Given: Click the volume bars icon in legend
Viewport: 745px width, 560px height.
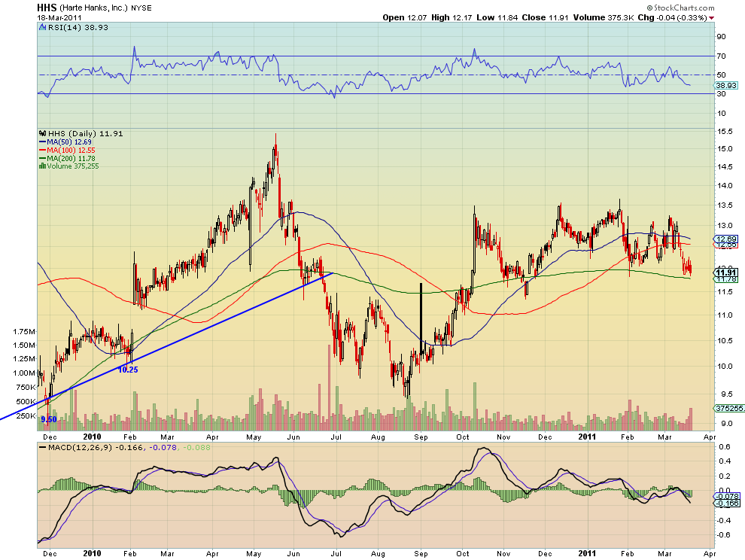Looking at the screenshot, I should pos(42,166).
